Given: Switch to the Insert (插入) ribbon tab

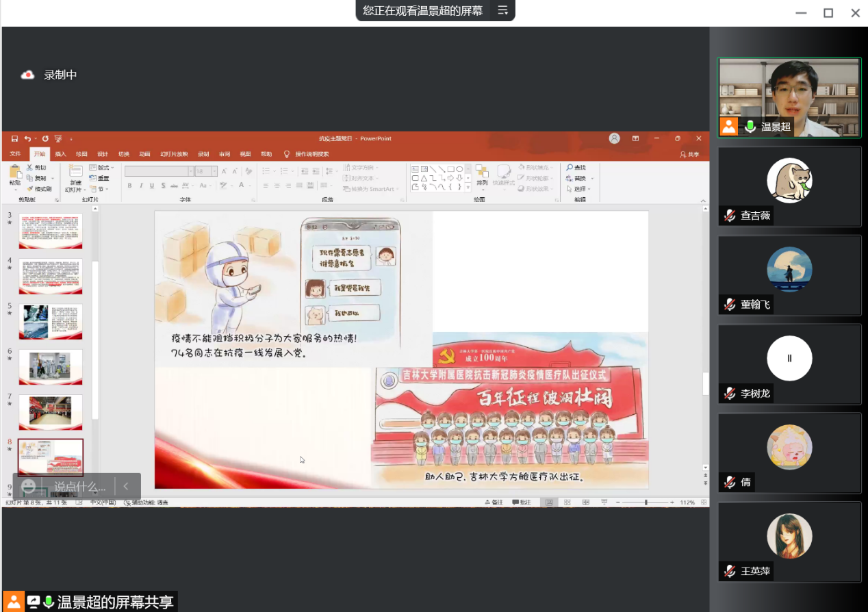Looking at the screenshot, I should coord(60,154).
